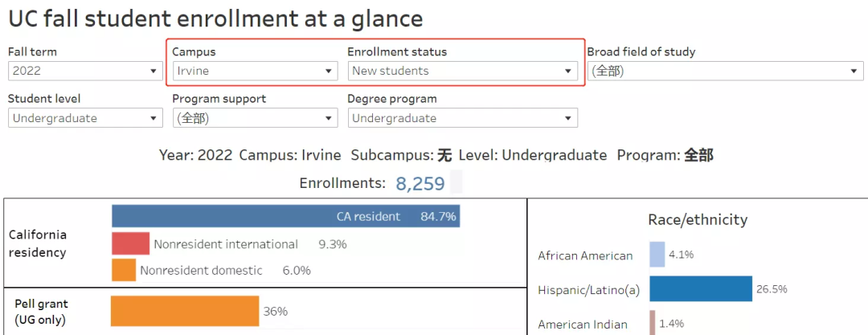Viewport: 868px width, 335px height.
Task: Click the Hispanic/Latino(a) blue bar
Action: point(700,289)
